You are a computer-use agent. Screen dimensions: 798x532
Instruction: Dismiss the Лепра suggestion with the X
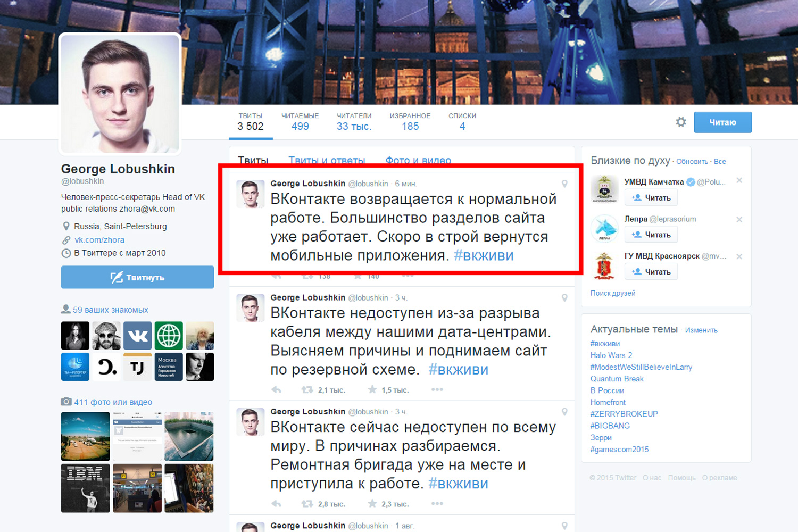click(739, 219)
